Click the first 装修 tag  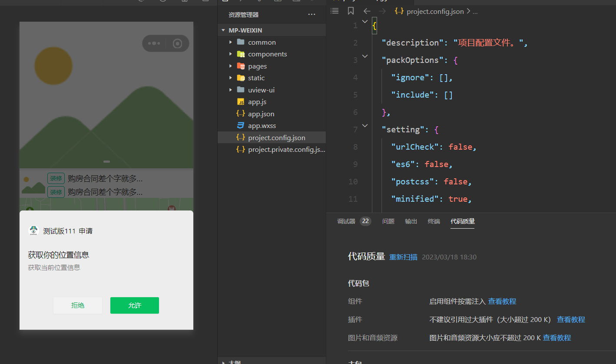[56, 178]
